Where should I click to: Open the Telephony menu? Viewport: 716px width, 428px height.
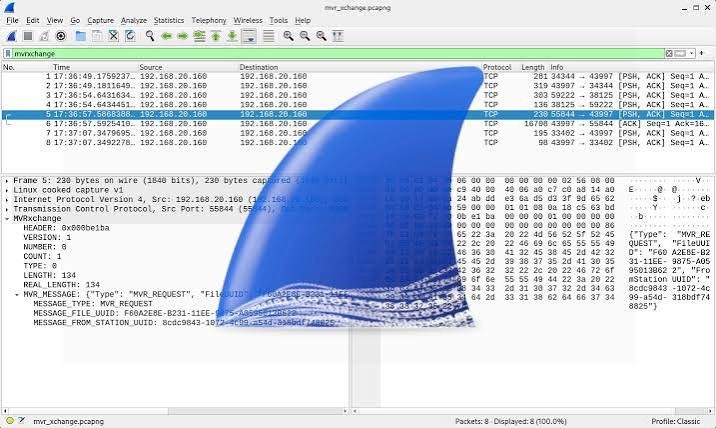point(209,20)
